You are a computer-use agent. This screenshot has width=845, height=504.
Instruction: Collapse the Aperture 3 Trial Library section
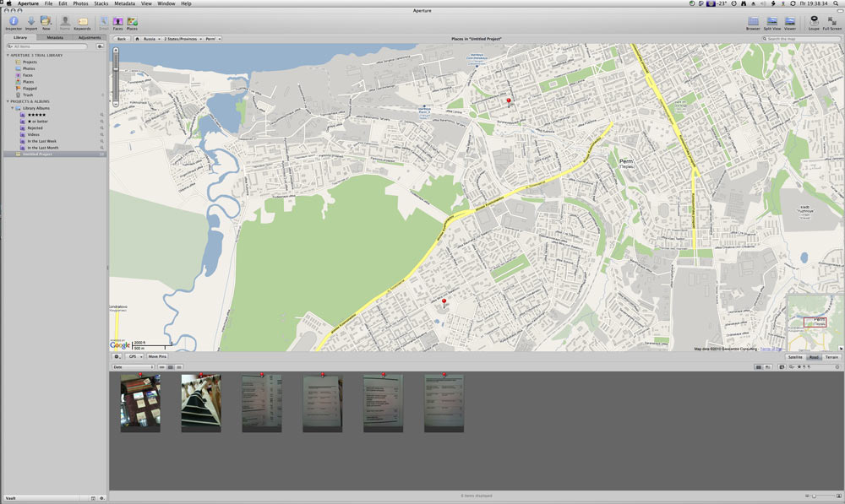click(x=8, y=56)
